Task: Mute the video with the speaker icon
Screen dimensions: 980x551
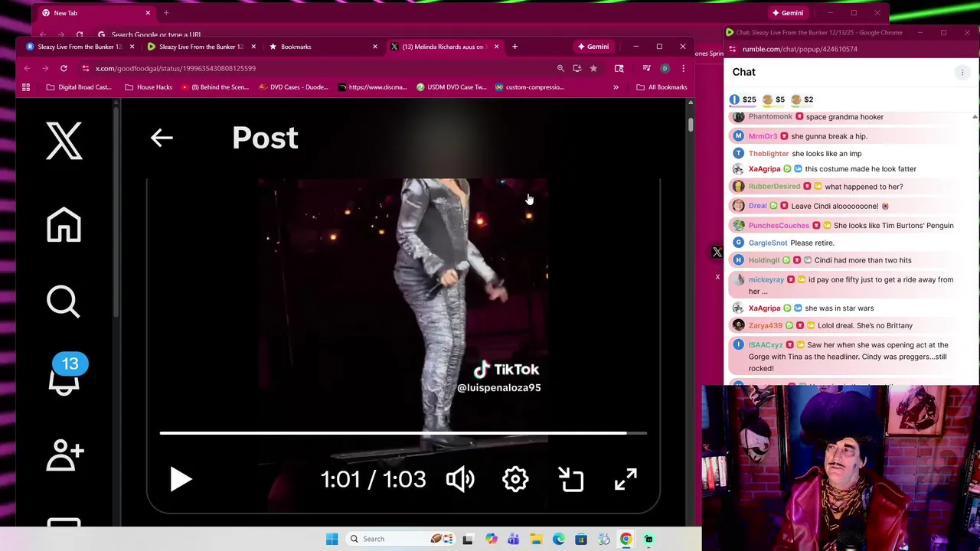Action: coord(460,479)
